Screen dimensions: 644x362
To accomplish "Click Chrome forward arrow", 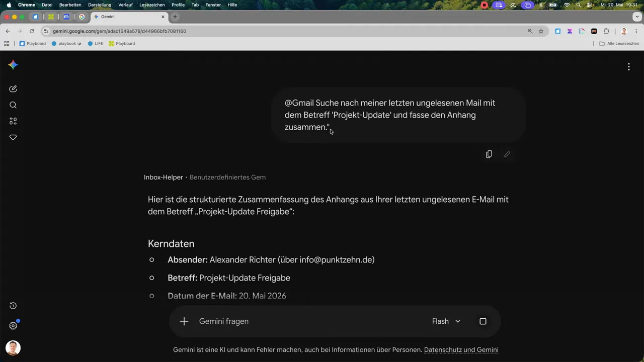I will [20, 31].
